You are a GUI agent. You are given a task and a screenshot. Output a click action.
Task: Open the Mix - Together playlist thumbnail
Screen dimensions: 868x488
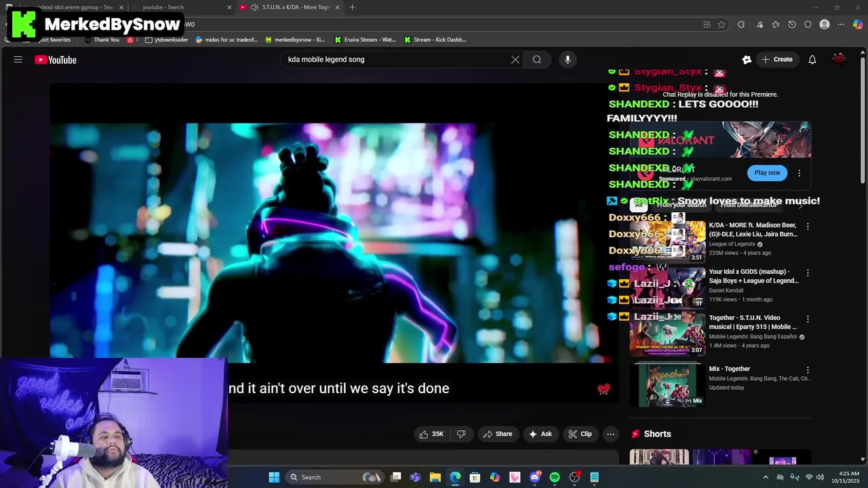click(668, 384)
